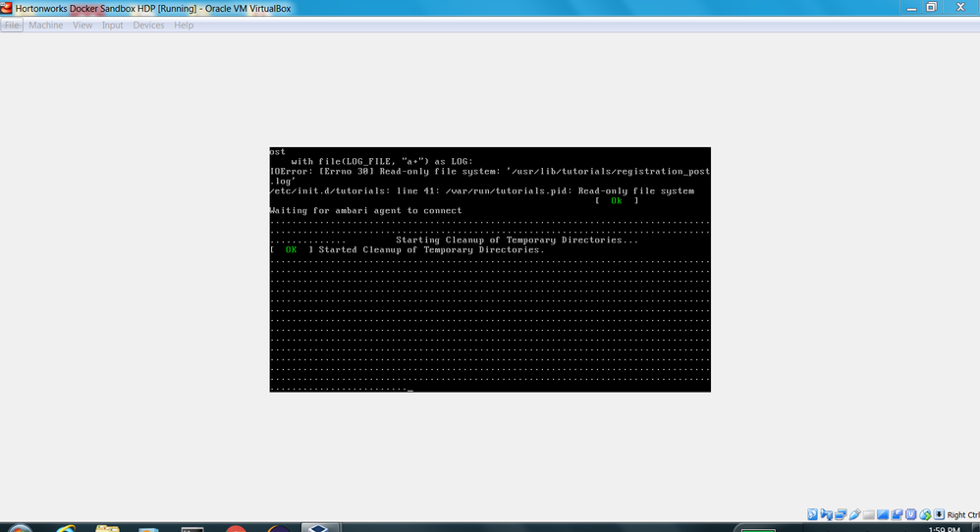Open the File menu

(x=12, y=25)
